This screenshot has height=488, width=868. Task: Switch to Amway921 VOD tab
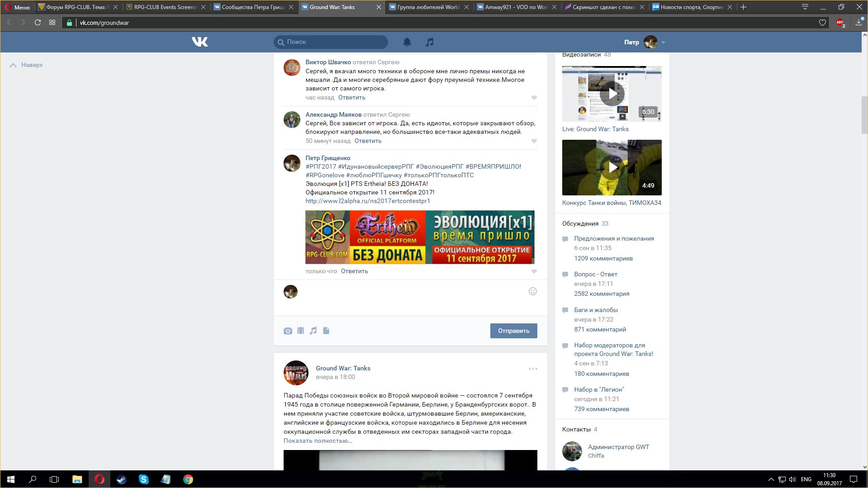coord(516,7)
